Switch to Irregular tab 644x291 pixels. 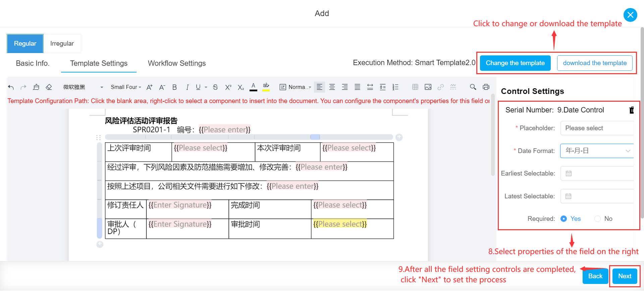click(62, 44)
